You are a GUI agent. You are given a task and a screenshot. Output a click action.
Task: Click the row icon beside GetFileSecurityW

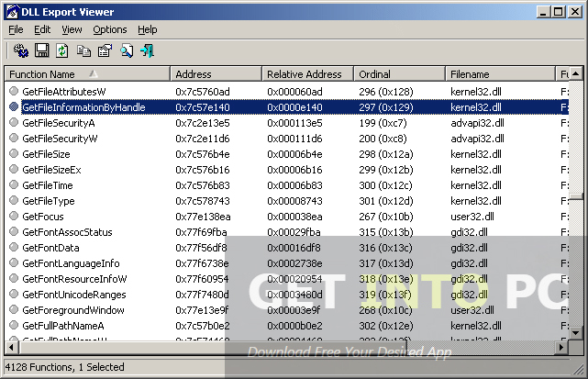point(14,138)
